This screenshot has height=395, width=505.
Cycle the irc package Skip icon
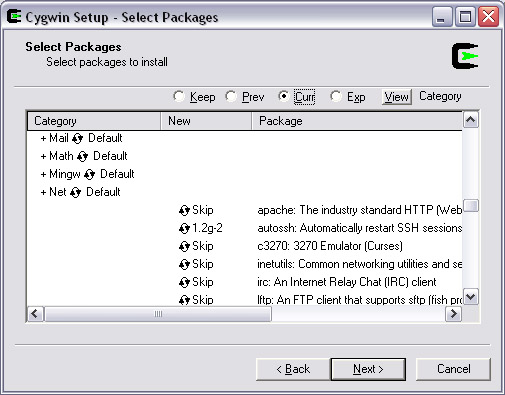point(184,282)
